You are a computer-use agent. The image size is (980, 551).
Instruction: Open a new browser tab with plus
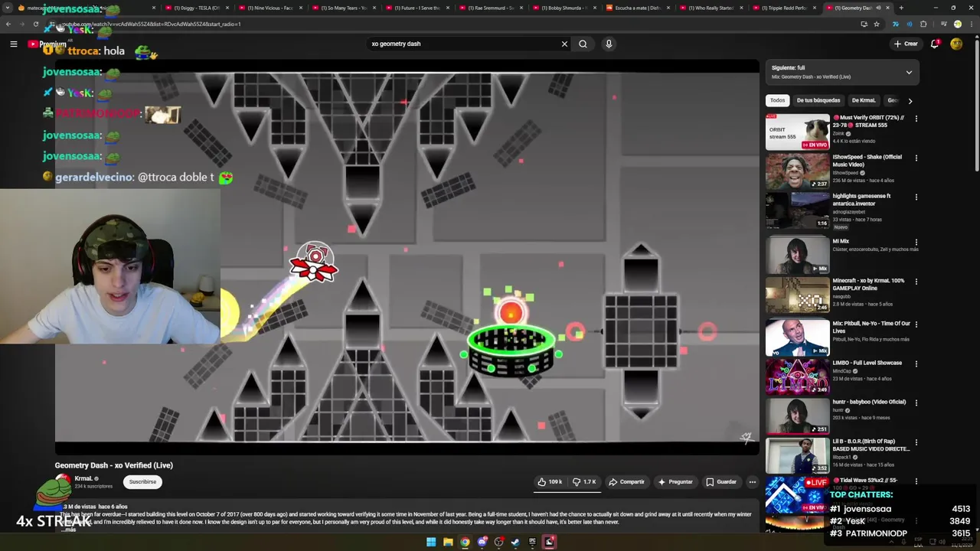pyautogui.click(x=900, y=8)
